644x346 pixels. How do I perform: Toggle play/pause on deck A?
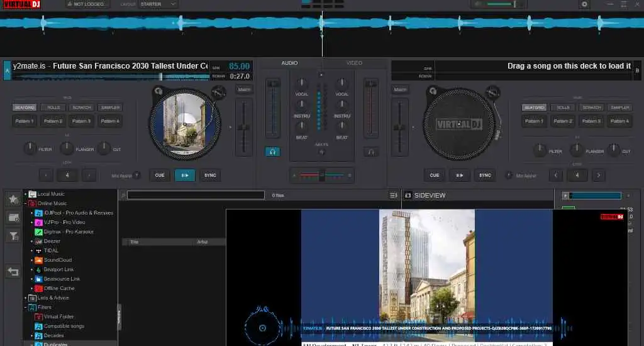(185, 175)
